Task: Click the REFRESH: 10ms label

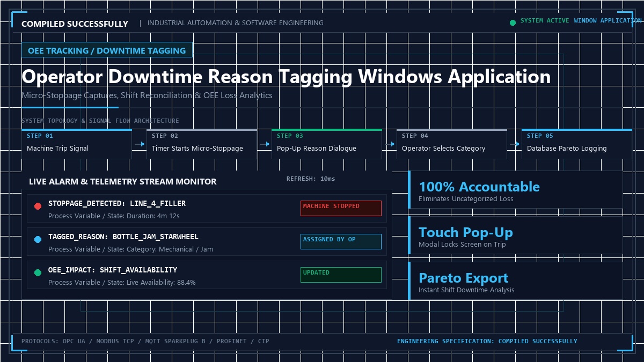Action: (311, 179)
